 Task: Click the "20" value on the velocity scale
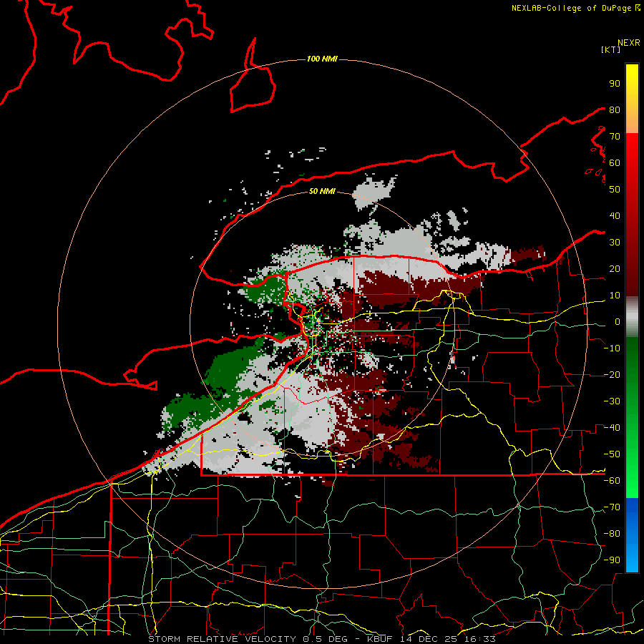pos(615,268)
